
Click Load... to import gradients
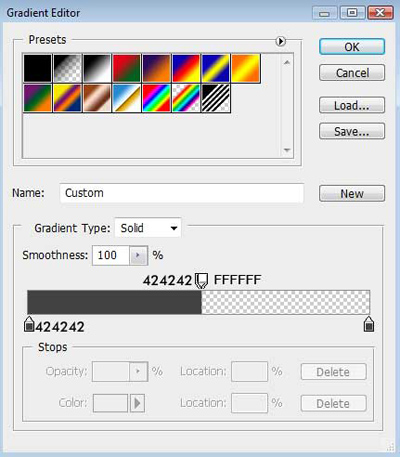coord(352,106)
